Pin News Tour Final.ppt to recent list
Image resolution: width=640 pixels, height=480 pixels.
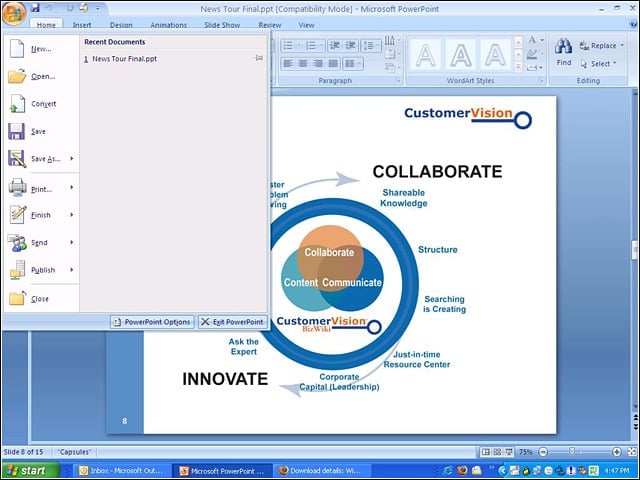[259, 58]
